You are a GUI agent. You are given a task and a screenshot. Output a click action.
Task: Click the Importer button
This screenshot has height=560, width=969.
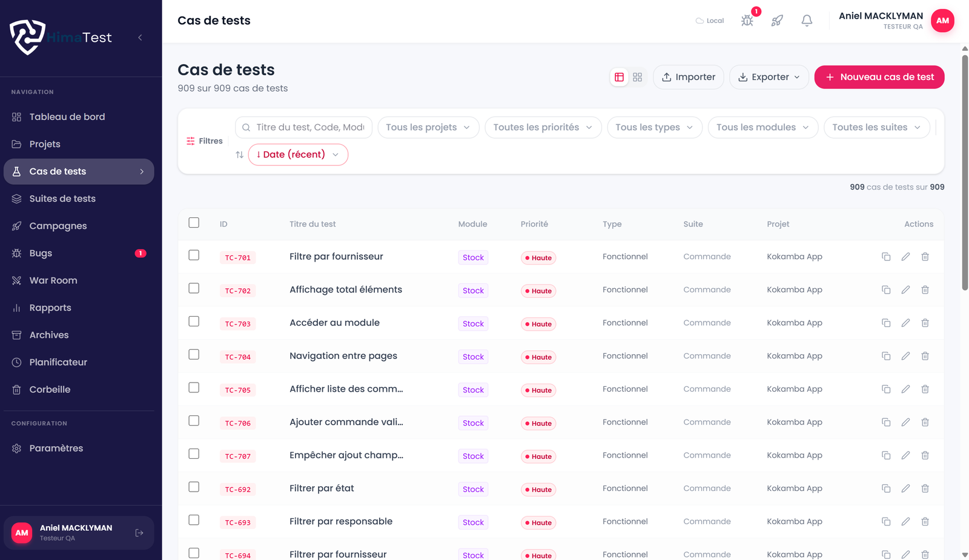688,77
